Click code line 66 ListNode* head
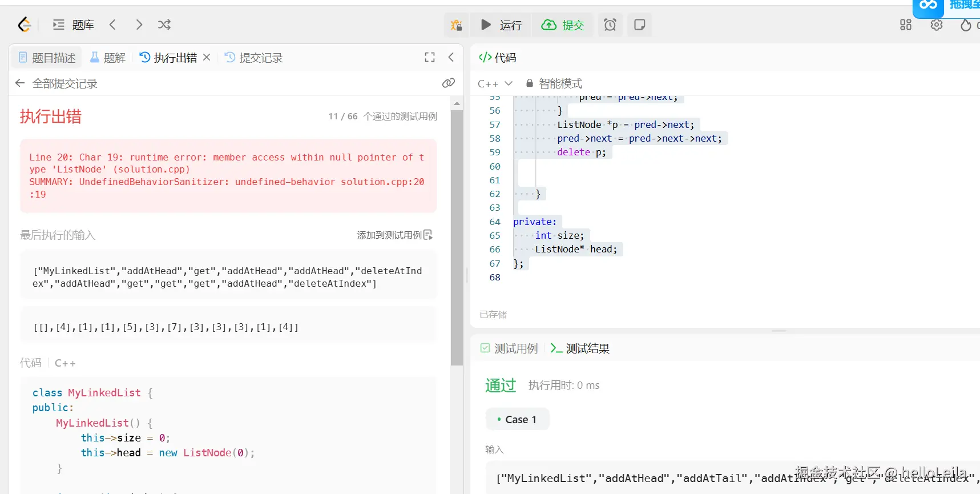Screen dimensions: 980x494 pyautogui.click(x=576, y=249)
